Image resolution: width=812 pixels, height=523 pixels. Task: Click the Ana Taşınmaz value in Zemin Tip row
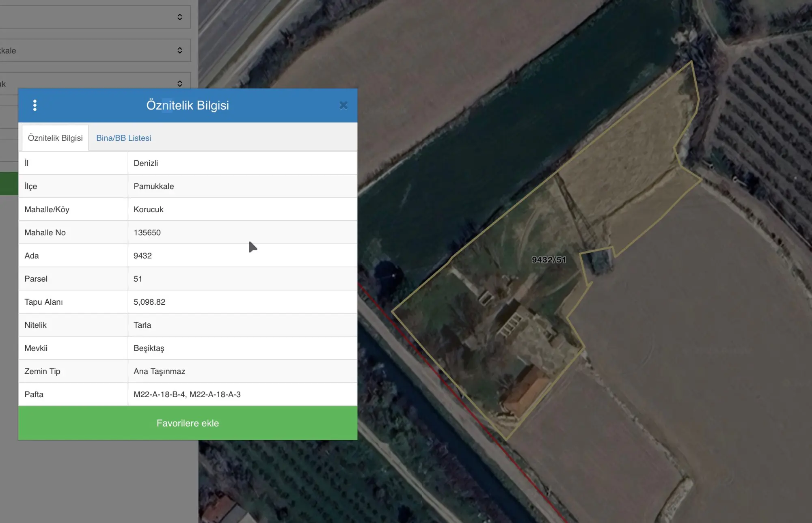coord(159,371)
